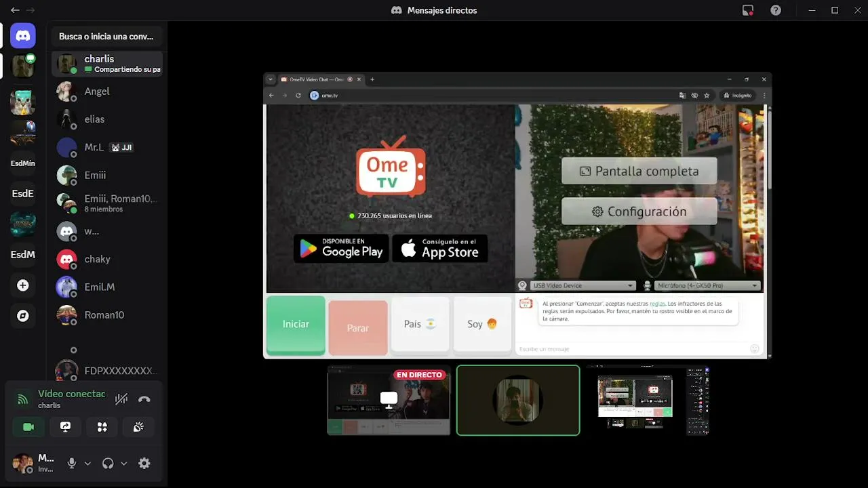Open Discord direct messages home icon
This screenshot has width=868, height=488.
click(x=23, y=35)
